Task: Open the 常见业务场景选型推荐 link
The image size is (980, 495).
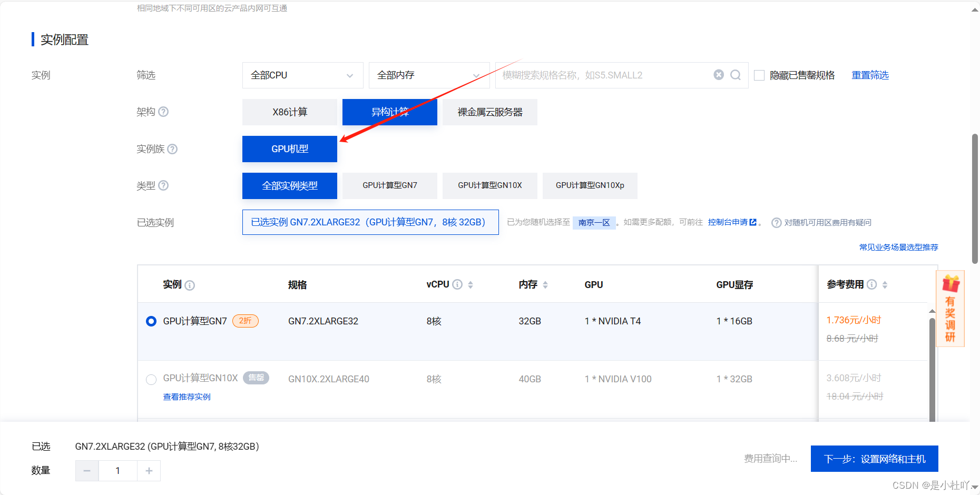Action: pos(899,247)
